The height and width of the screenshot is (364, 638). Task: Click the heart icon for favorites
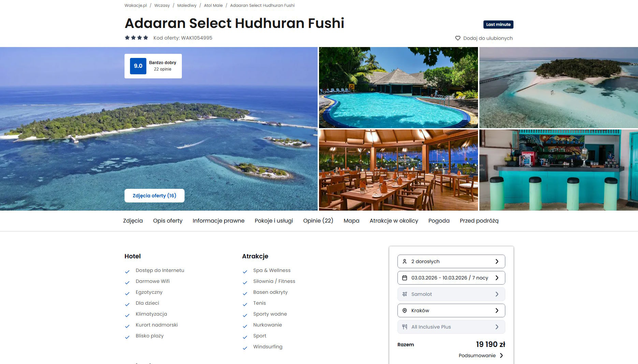458,38
